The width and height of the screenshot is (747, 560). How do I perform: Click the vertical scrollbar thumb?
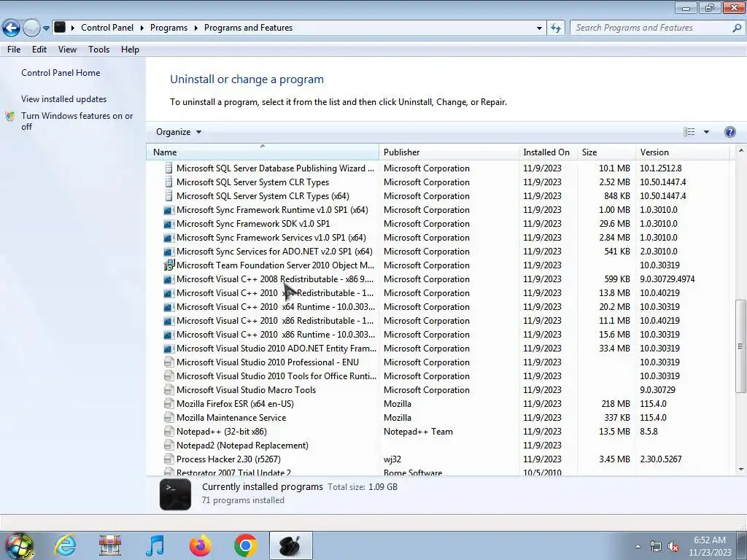tap(740, 346)
